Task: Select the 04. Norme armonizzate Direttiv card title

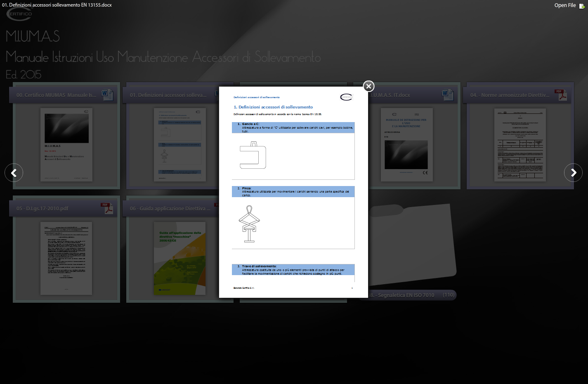Action: click(x=510, y=95)
